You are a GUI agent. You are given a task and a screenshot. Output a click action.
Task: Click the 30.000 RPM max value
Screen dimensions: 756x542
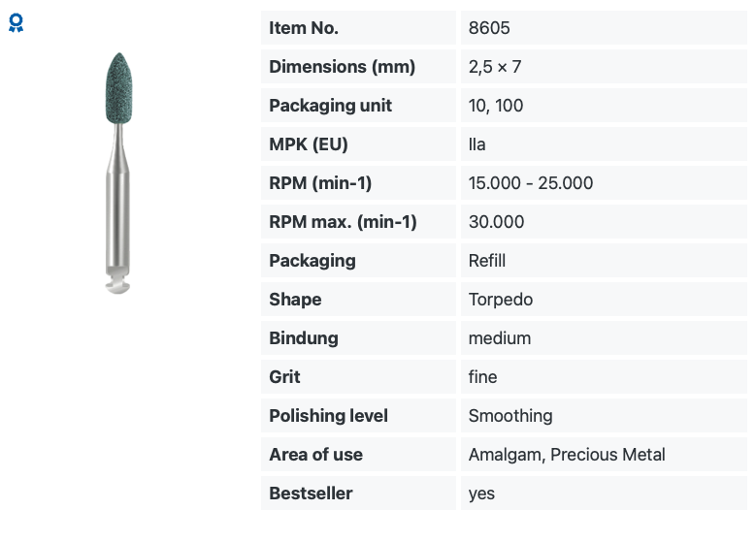point(496,222)
